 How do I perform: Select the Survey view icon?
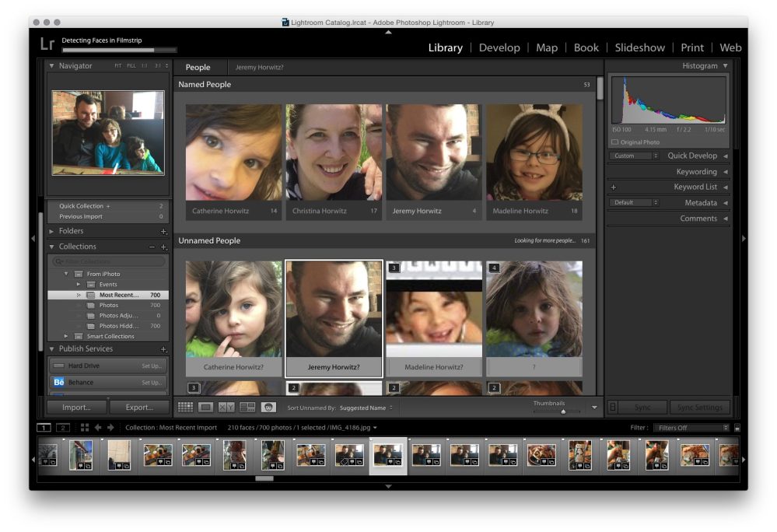[x=247, y=407]
